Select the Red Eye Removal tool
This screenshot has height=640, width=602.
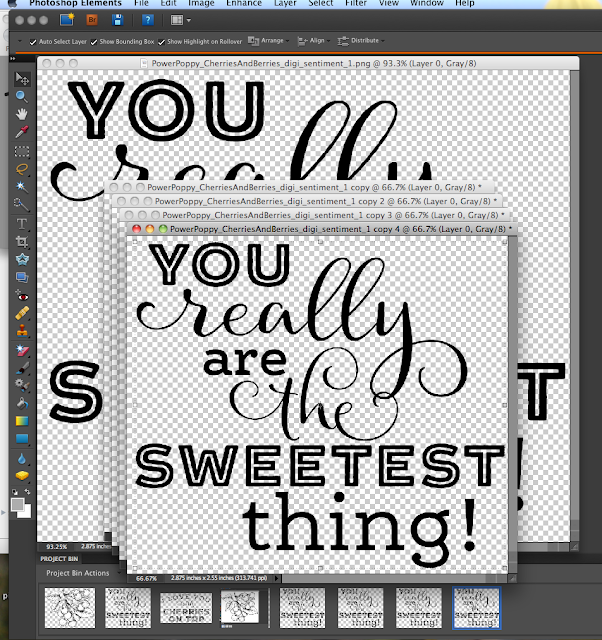22,296
